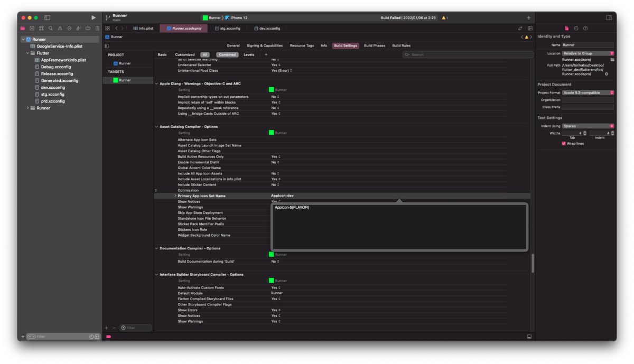Toggle the Wrap lines checkbox
Screen dimensions: 634x364
(x=564, y=143)
